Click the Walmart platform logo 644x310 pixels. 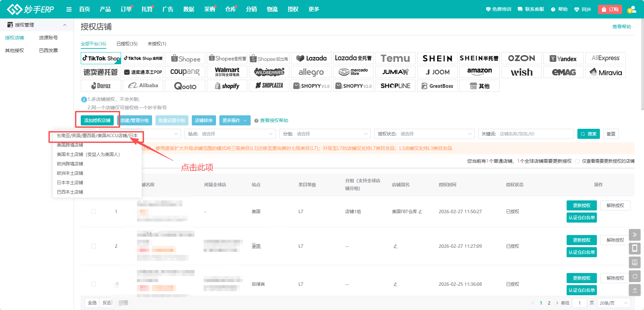(227, 72)
